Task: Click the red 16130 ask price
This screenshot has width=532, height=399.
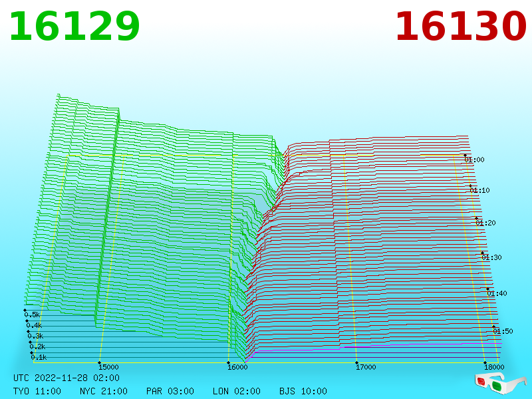Action: [461, 27]
